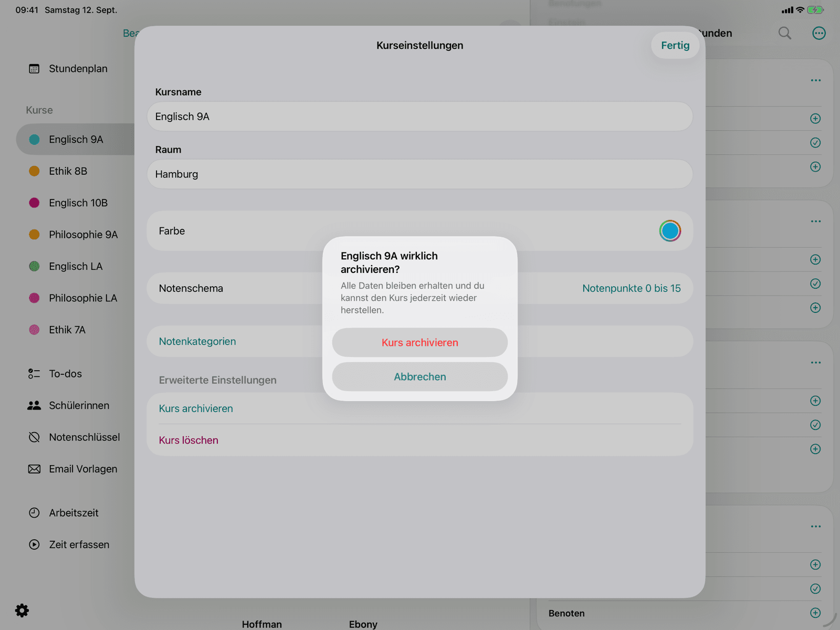Open Arbeitszeit clock entry in sidebar
This screenshot has width=840, height=630.
(x=73, y=513)
